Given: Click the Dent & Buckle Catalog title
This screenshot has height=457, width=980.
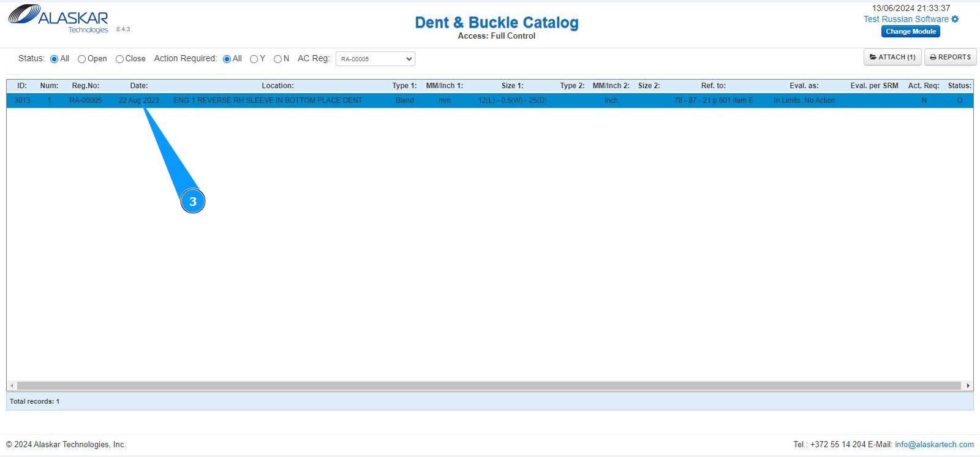Looking at the screenshot, I should click(497, 23).
